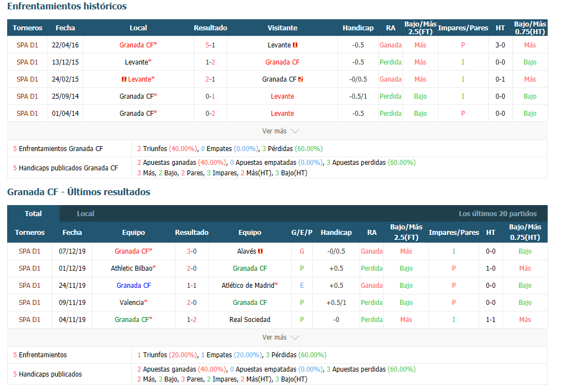Click the red card icon beside Alavés

260,251
